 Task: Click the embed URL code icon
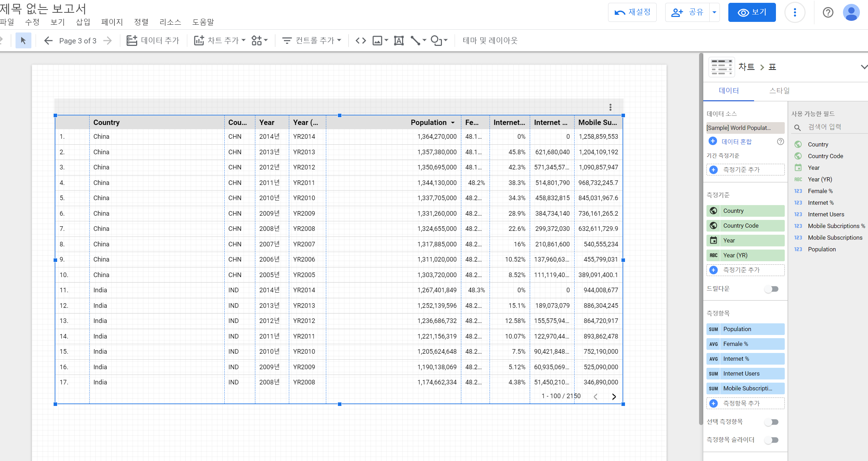tap(360, 41)
